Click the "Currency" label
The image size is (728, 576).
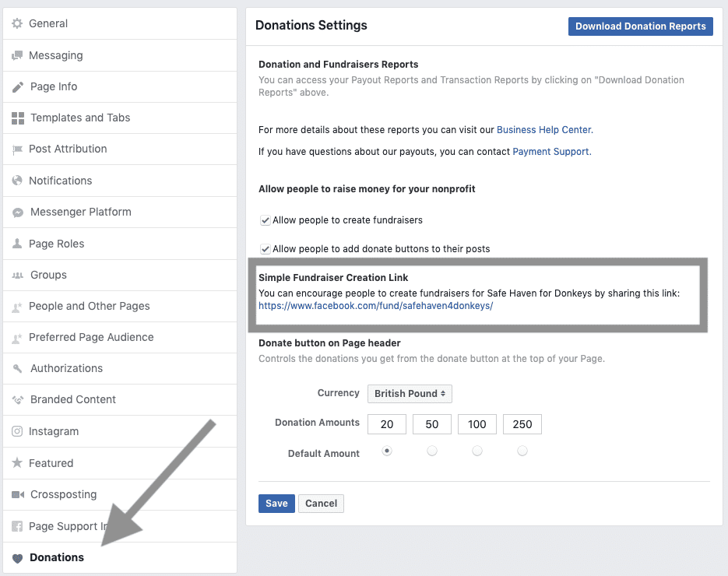[x=339, y=392]
